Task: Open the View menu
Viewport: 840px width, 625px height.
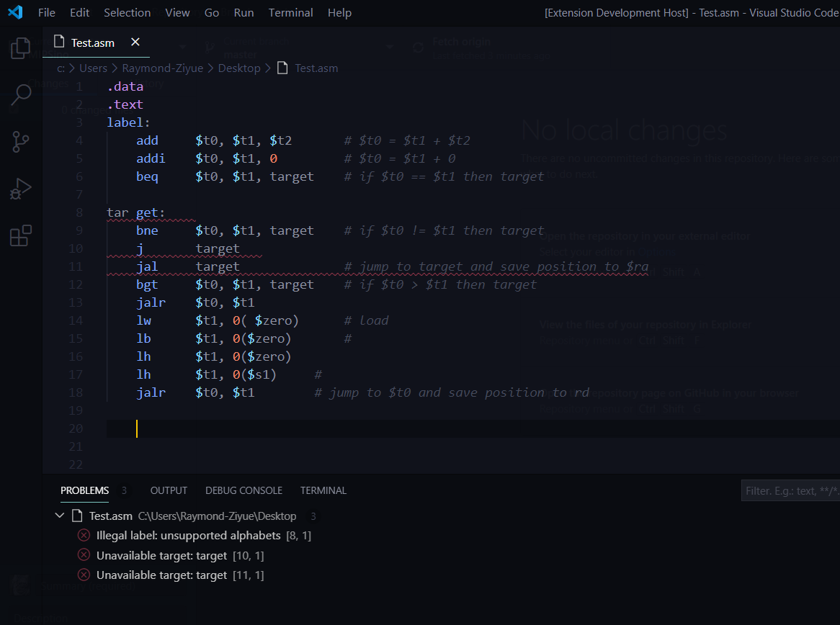Action: pos(177,12)
